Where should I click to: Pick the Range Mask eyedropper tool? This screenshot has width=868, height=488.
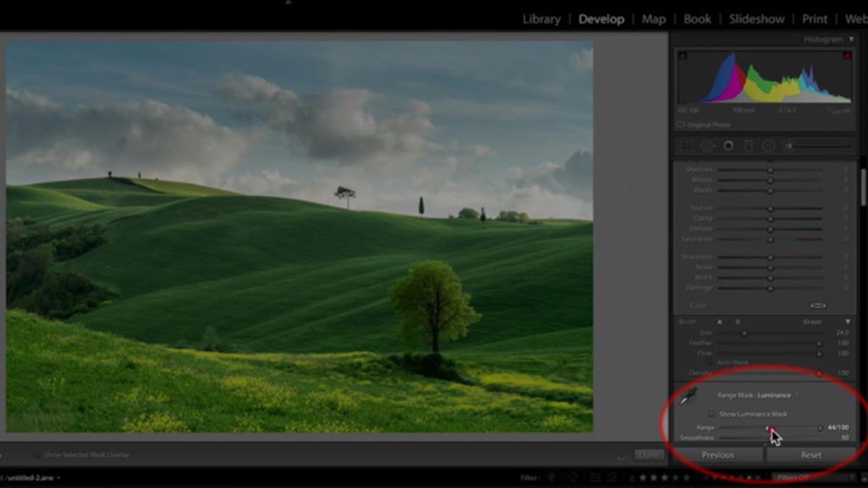pyautogui.click(x=688, y=397)
